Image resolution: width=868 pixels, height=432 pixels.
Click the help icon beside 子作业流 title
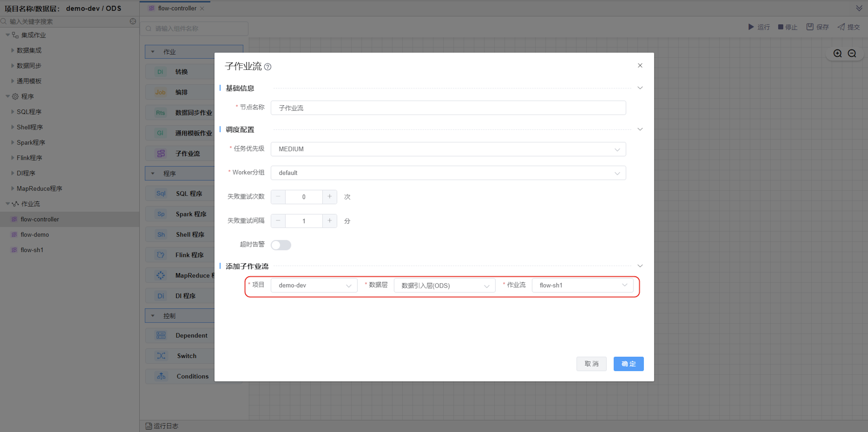coord(268,67)
